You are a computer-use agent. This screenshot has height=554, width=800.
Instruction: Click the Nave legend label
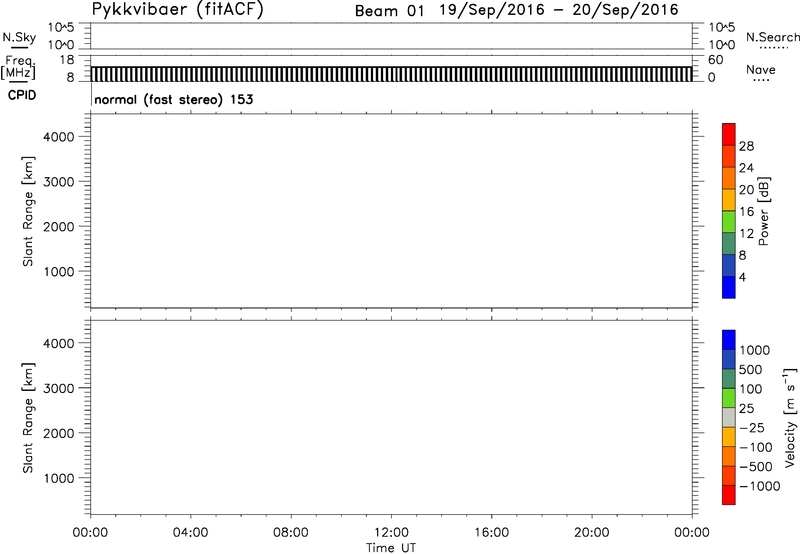(x=761, y=69)
